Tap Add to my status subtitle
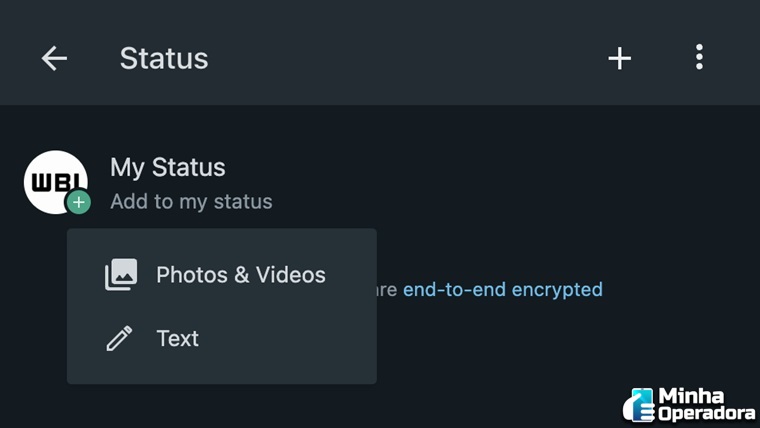 [191, 202]
